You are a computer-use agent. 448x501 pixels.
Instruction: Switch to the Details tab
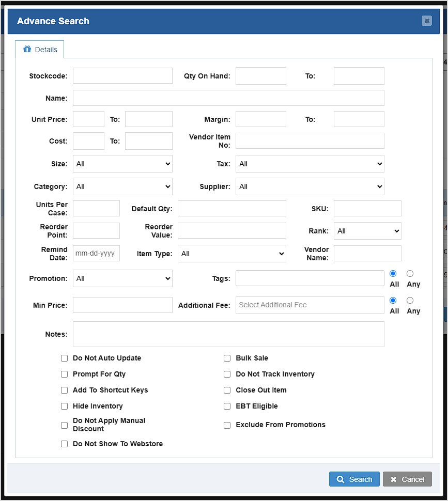click(40, 49)
